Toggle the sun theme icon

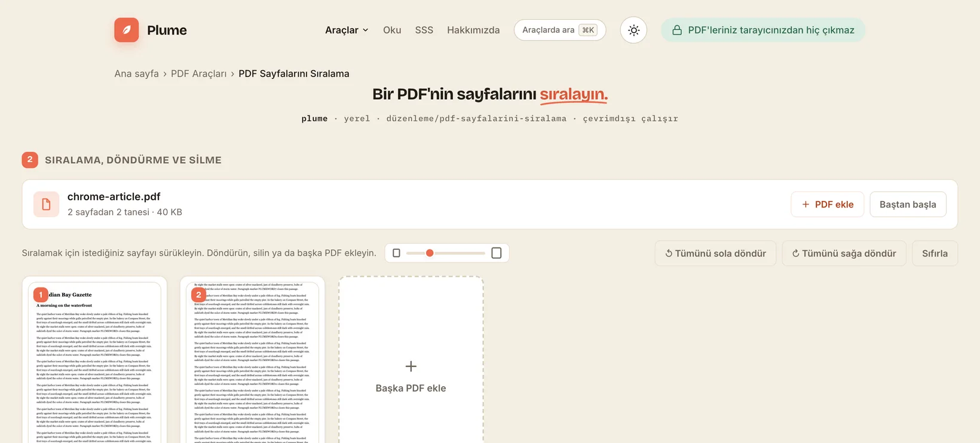pos(633,30)
